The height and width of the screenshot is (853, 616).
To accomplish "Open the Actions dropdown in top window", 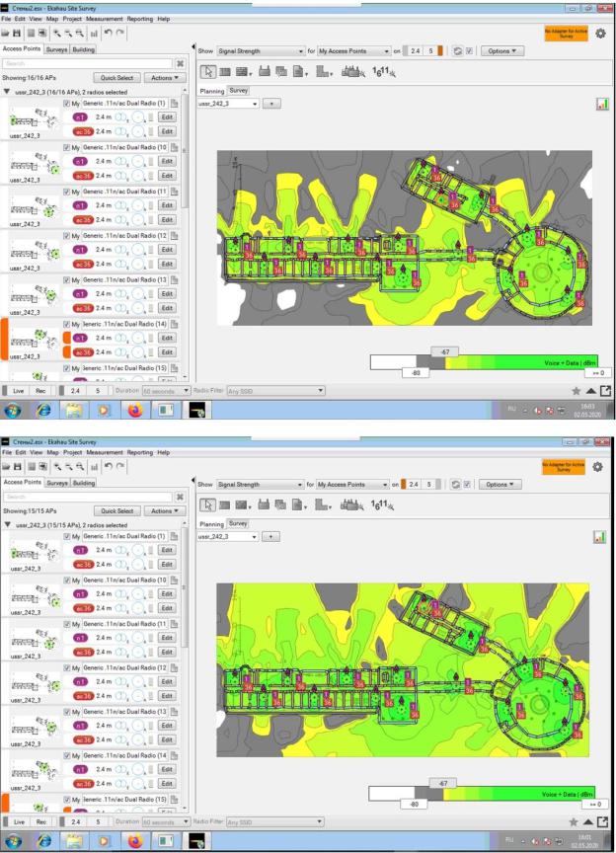I will click(x=164, y=78).
